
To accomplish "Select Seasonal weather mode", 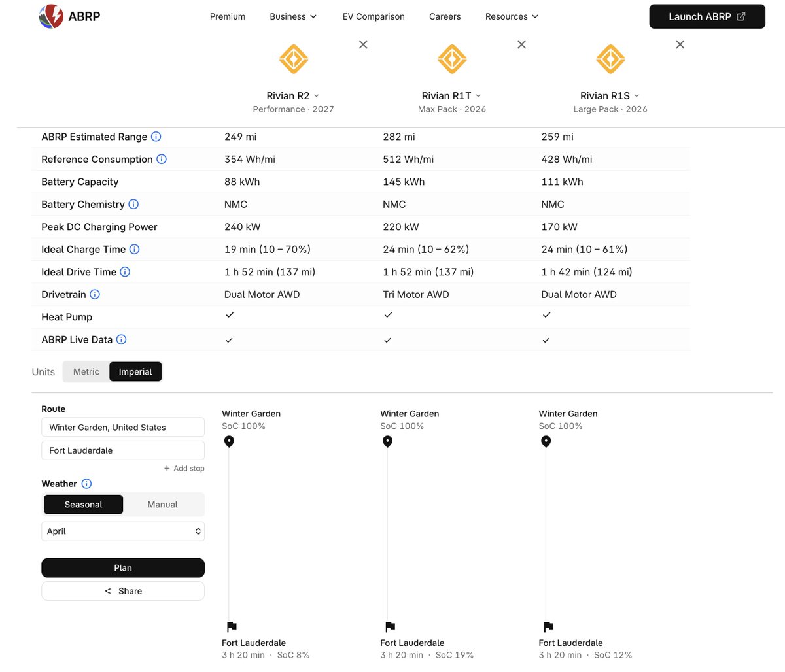I will click(83, 504).
